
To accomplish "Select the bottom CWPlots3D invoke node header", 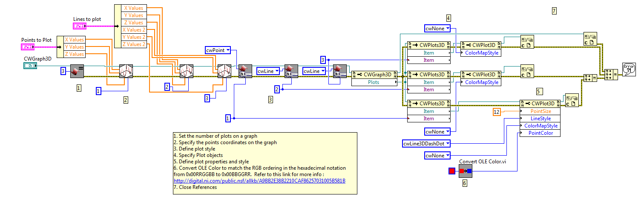I will [x=429, y=104].
